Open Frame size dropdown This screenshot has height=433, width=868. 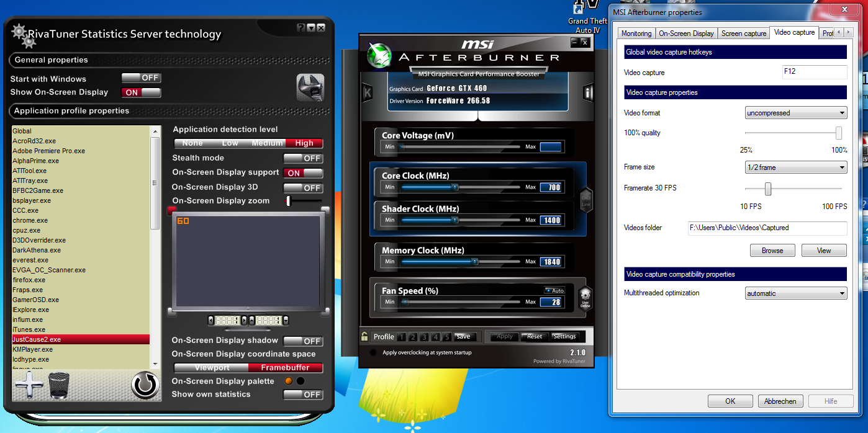796,167
